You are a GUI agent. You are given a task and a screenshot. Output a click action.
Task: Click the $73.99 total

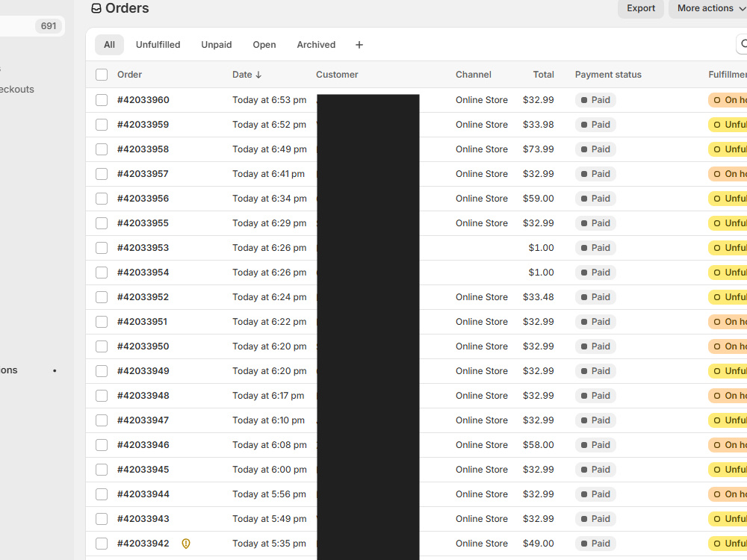pos(539,149)
